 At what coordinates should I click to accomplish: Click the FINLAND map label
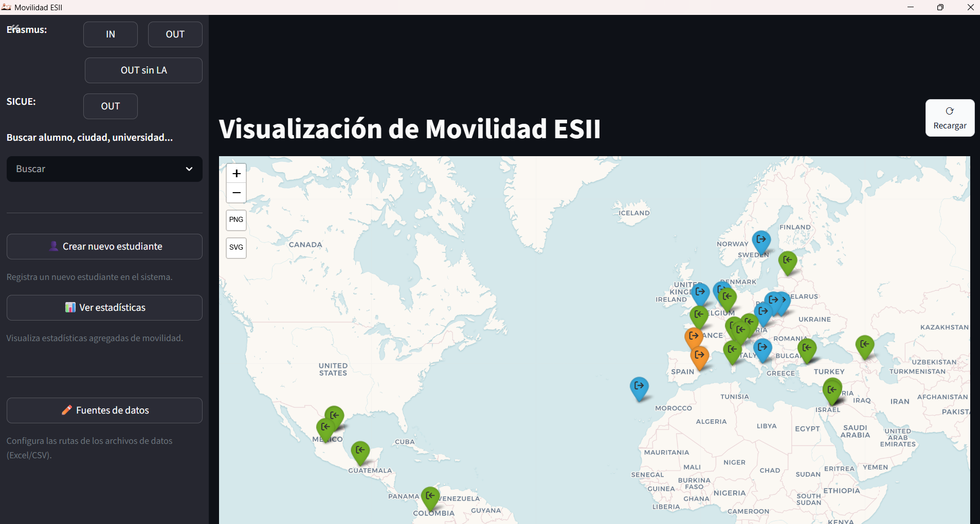(x=795, y=227)
